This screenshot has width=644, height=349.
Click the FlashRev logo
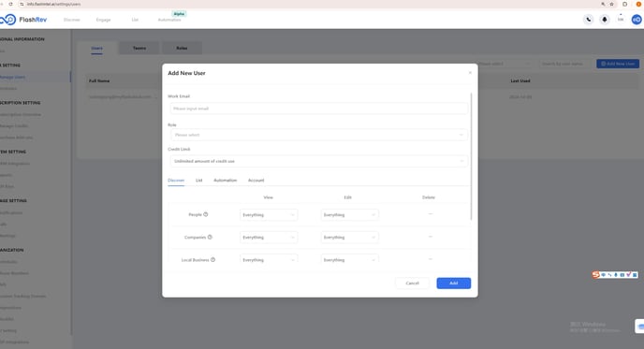(x=23, y=20)
